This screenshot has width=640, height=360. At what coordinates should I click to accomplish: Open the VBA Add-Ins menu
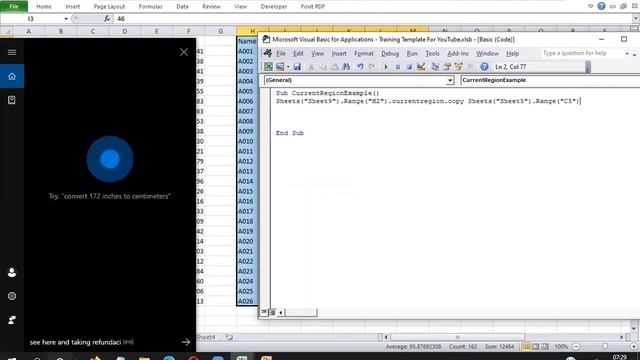[x=458, y=53]
